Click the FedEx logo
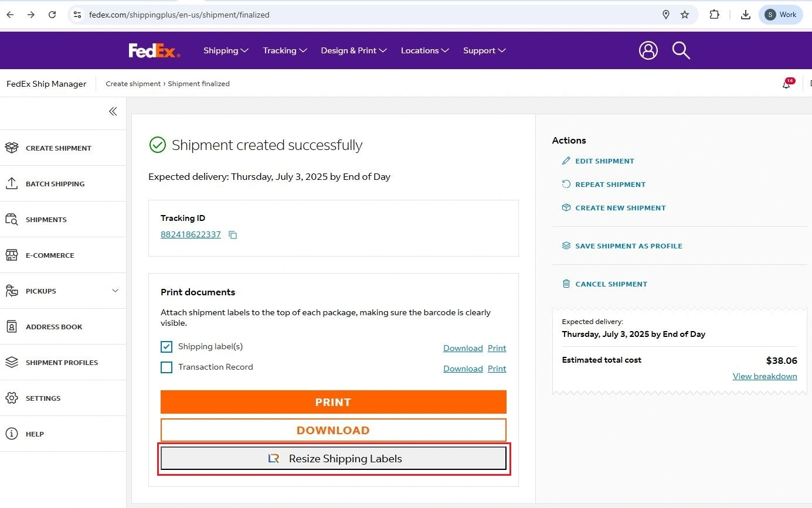The height and width of the screenshot is (508, 812). [154, 51]
